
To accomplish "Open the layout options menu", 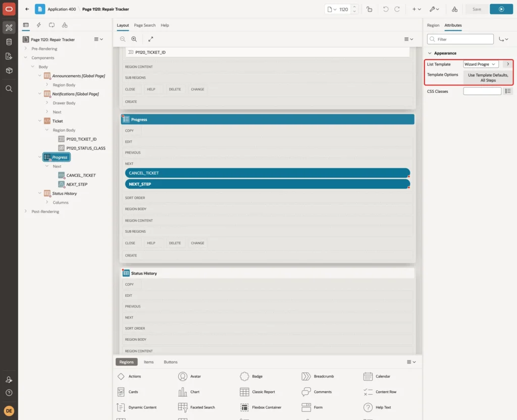I will [408, 39].
